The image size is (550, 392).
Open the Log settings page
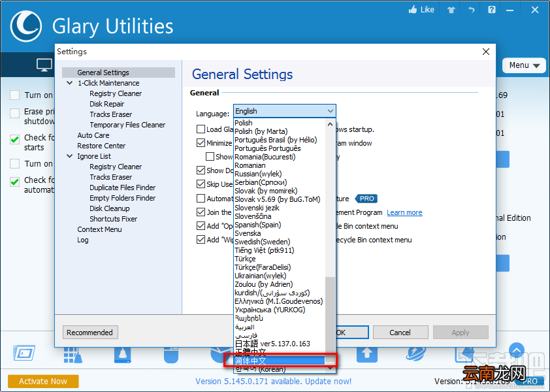(83, 240)
